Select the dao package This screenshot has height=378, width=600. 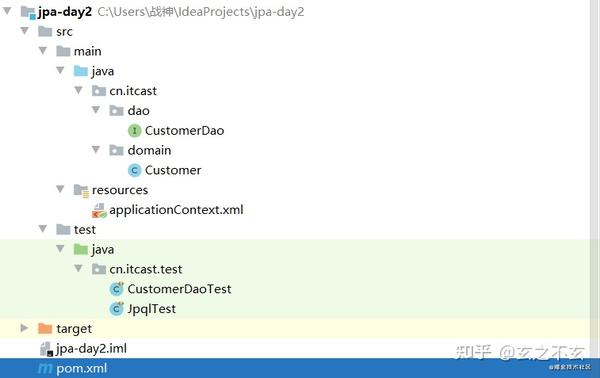click(138, 111)
